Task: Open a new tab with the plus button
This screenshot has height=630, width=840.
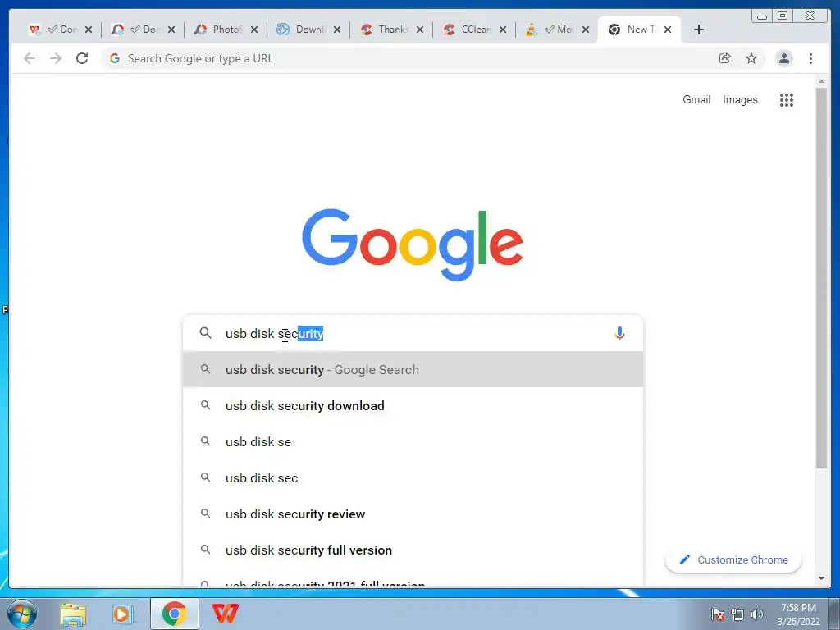Action: coord(699,30)
